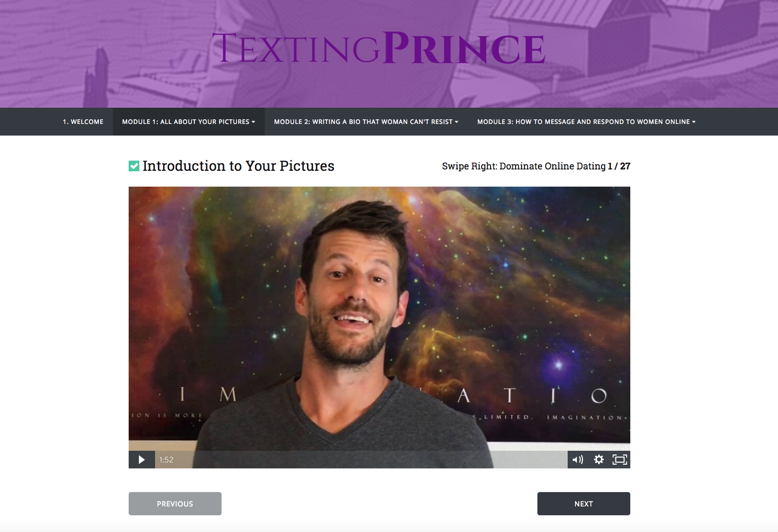This screenshot has height=532, width=778.
Task: Open the 1. Welcome menu item
Action: pyautogui.click(x=83, y=122)
